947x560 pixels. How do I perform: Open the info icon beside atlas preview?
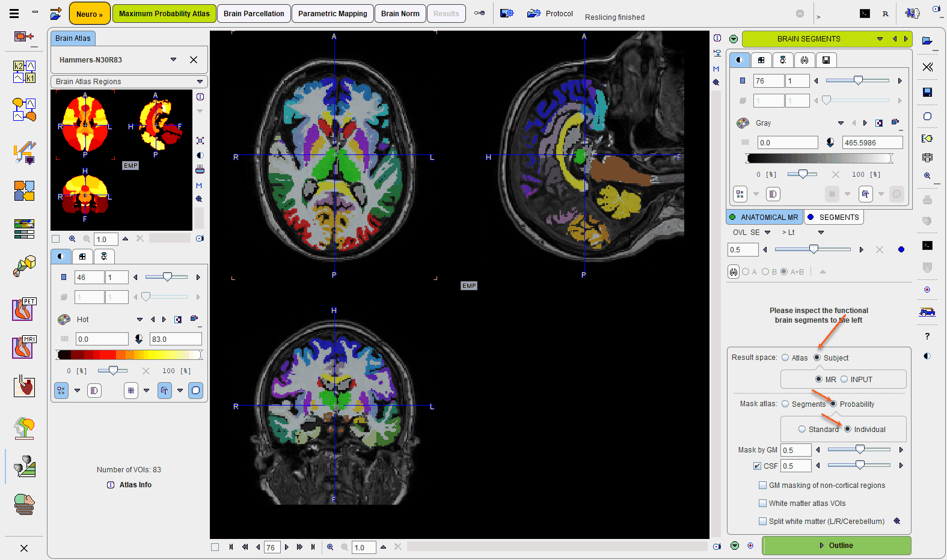[200, 97]
